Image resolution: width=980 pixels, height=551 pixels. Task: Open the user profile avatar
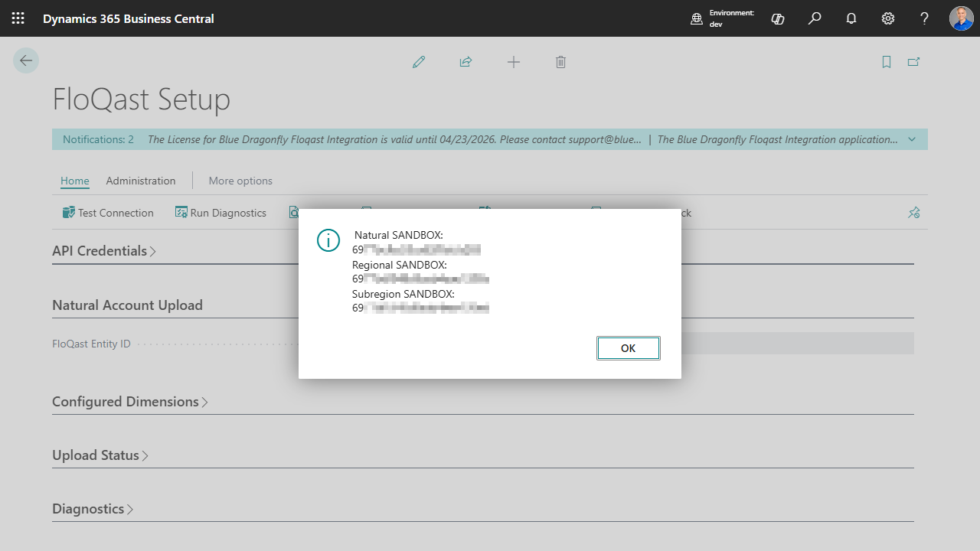[x=962, y=18]
